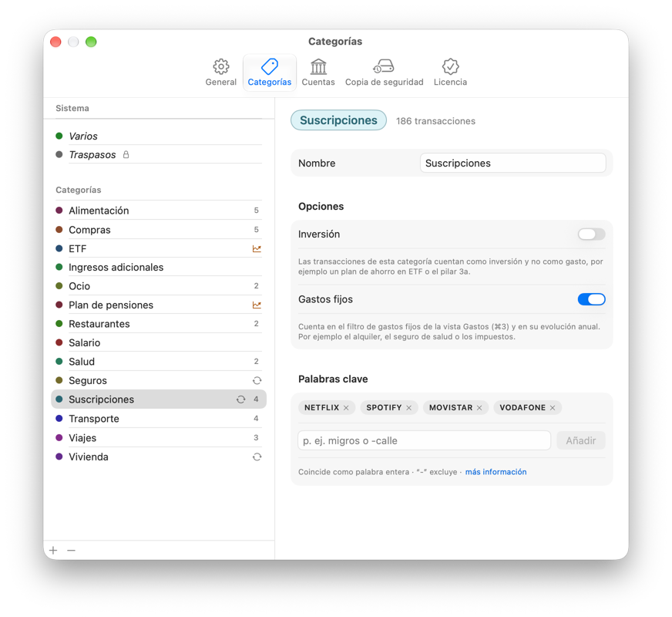Click the Suscripciones color badge header
672x617 pixels.
[338, 120]
